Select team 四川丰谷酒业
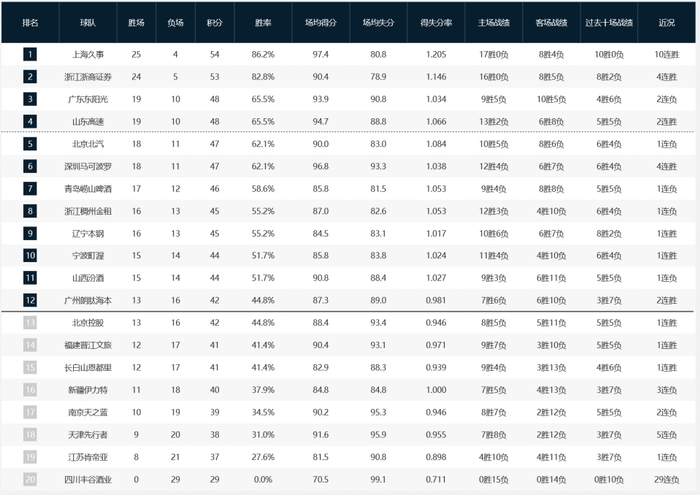The image size is (700, 495). [90, 478]
